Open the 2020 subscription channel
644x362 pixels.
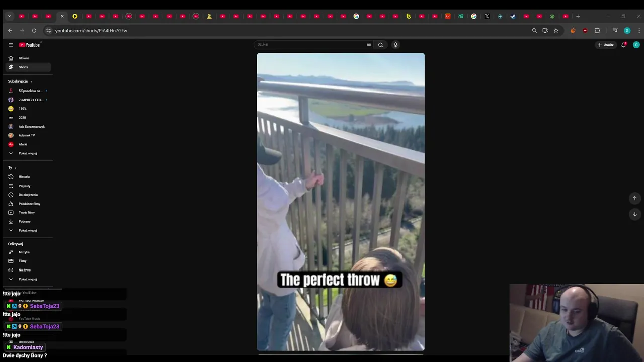28,118
